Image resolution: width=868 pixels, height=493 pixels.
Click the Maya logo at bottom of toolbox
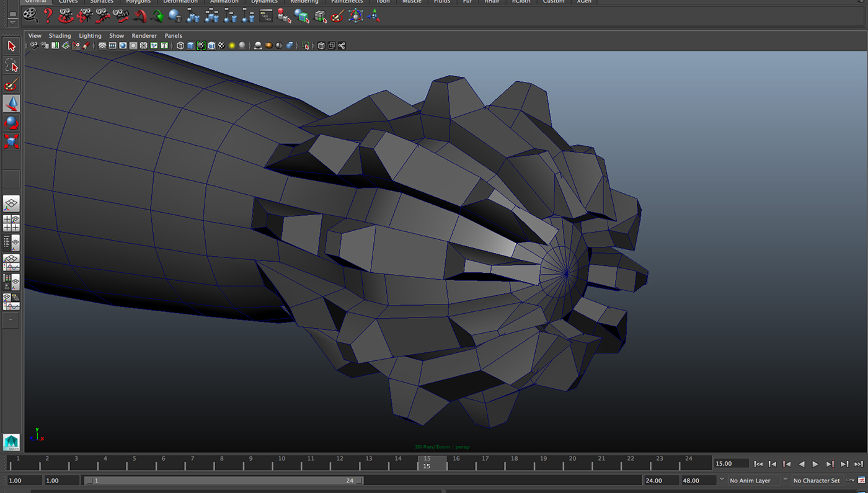click(11, 442)
